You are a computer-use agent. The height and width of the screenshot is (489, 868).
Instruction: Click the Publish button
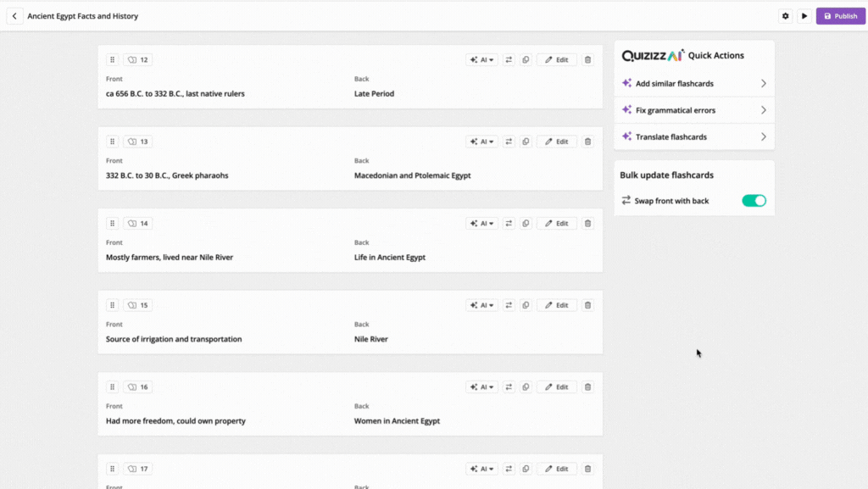(x=840, y=16)
